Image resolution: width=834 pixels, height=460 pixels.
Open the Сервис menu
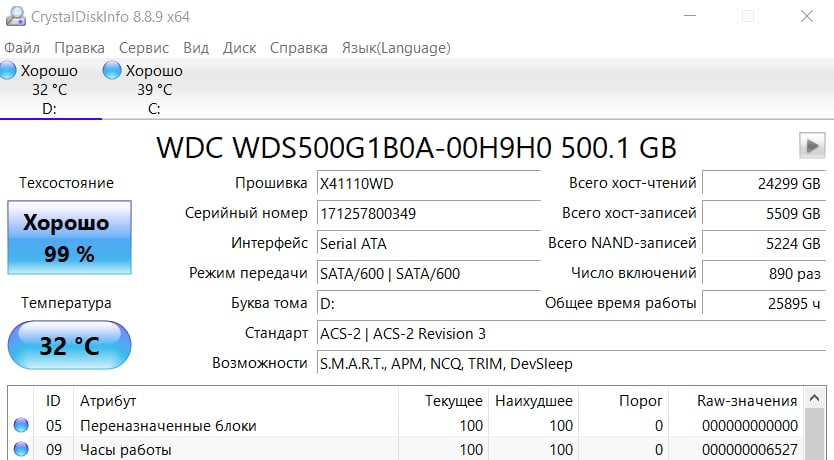coord(144,48)
